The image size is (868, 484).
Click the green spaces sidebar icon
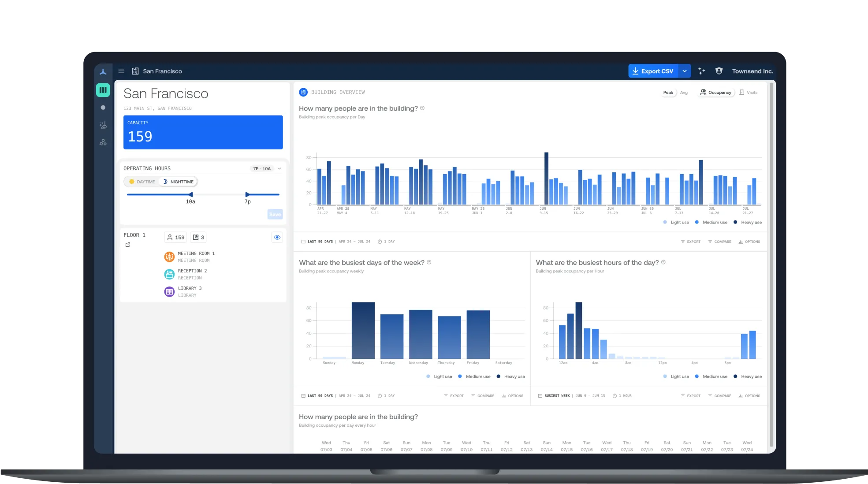click(x=103, y=90)
